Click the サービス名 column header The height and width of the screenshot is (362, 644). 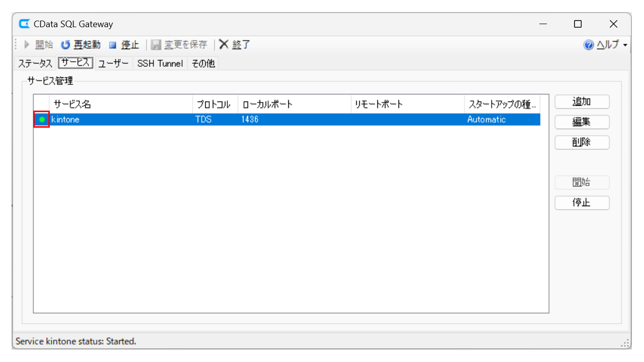121,104
